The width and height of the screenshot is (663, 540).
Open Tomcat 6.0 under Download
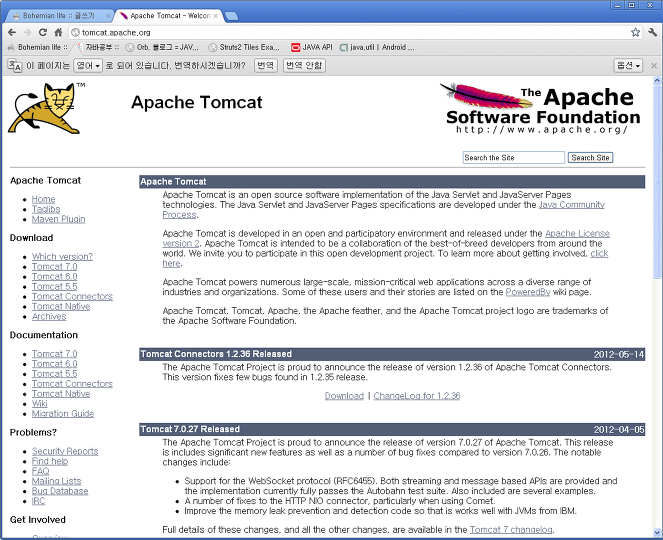coord(55,277)
